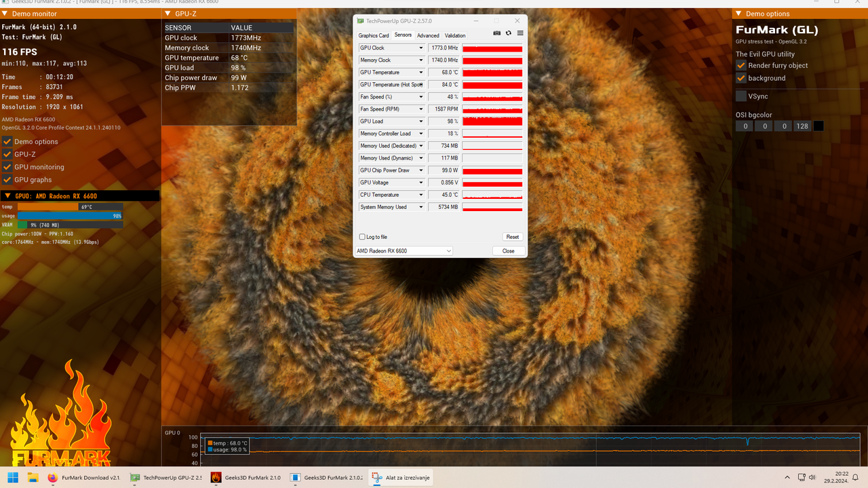Disable Render furry object checkbox
The height and width of the screenshot is (488, 868).
(741, 65)
